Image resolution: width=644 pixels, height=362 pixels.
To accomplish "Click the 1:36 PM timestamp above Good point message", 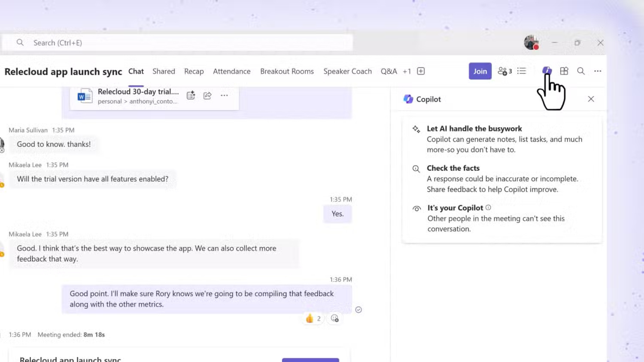I will click(341, 280).
